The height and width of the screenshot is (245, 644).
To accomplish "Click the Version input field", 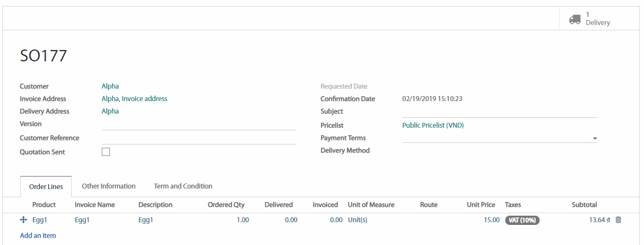I will point(199,124).
